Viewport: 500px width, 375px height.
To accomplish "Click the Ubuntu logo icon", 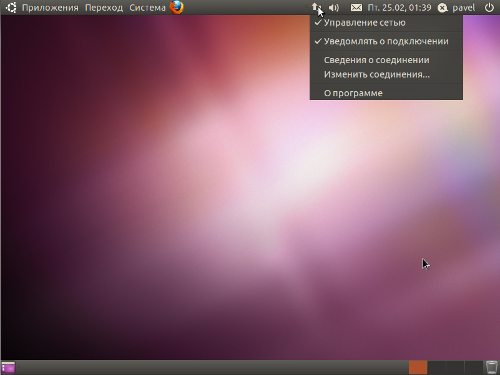I will coord(11,7).
